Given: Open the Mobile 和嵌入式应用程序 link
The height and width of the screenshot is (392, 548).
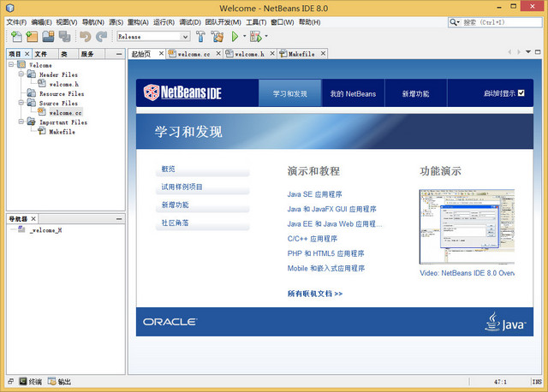Looking at the screenshot, I should click(x=326, y=268).
